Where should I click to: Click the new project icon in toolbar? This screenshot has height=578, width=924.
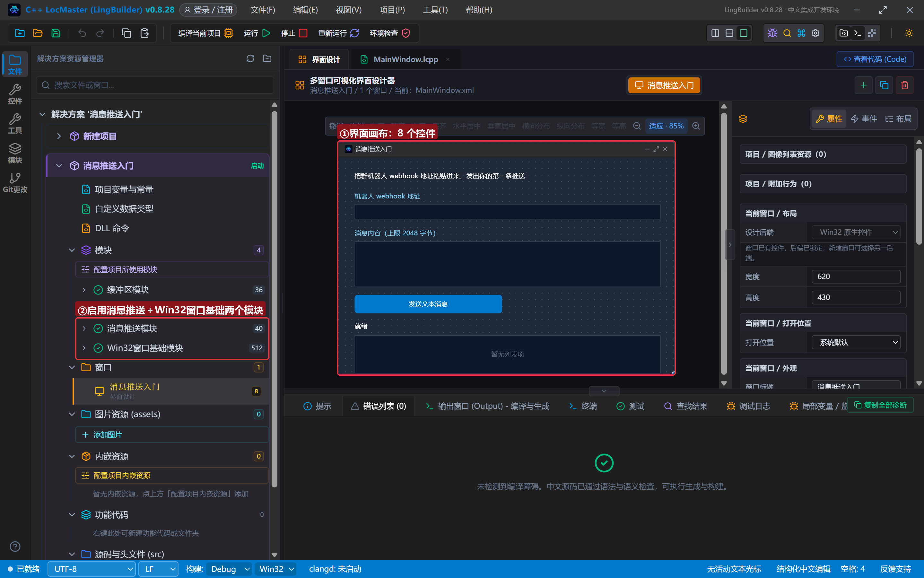point(20,33)
